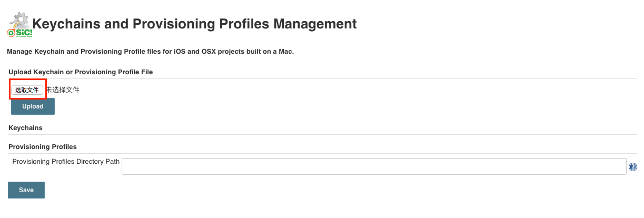Click the 选取文件 choose file button
Screen dimensions: 644x218
point(27,90)
